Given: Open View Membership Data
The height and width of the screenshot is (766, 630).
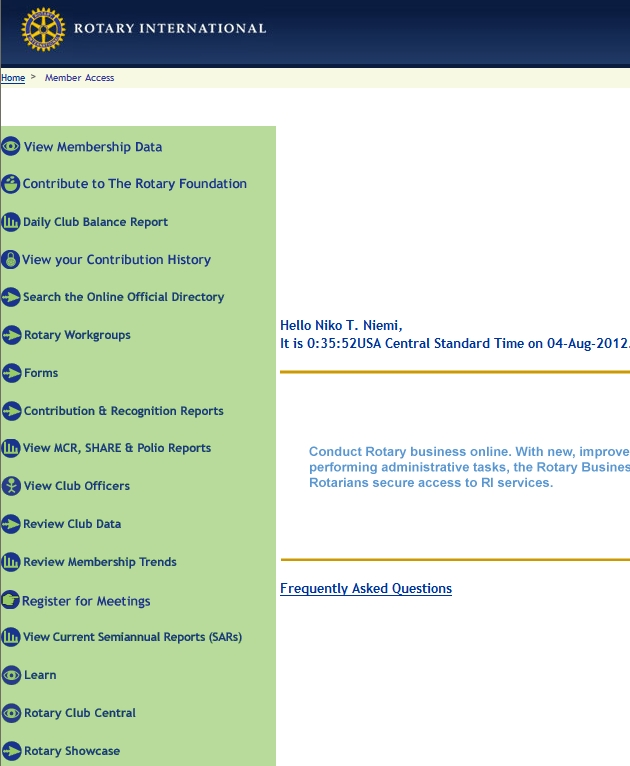Looking at the screenshot, I should [x=93, y=147].
